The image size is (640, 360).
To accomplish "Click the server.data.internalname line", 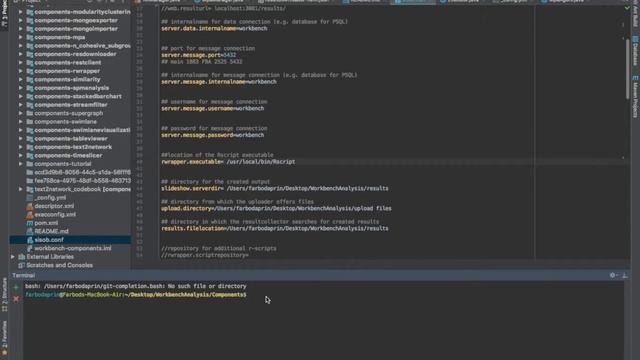I will click(x=214, y=29).
